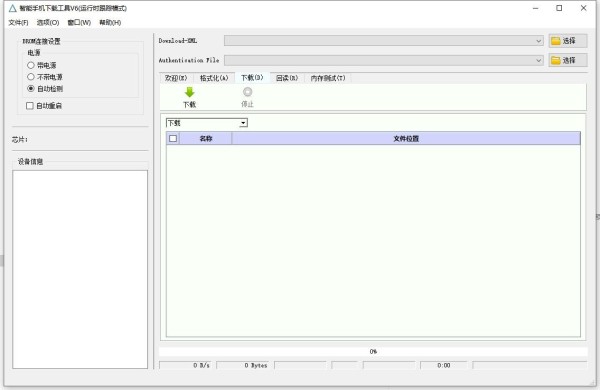The height and width of the screenshot is (390, 600).
Task: Click the green Download arrow icon
Action: pos(189,92)
